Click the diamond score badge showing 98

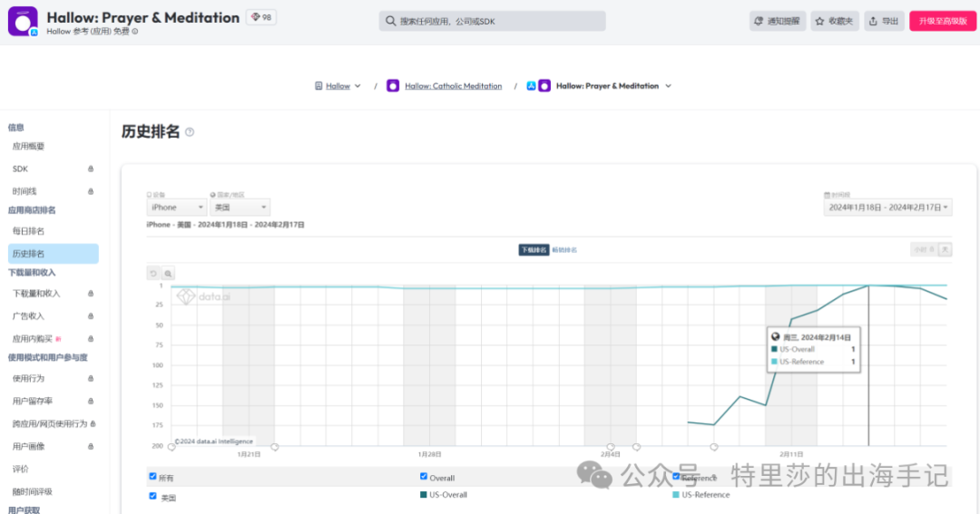coord(261,17)
